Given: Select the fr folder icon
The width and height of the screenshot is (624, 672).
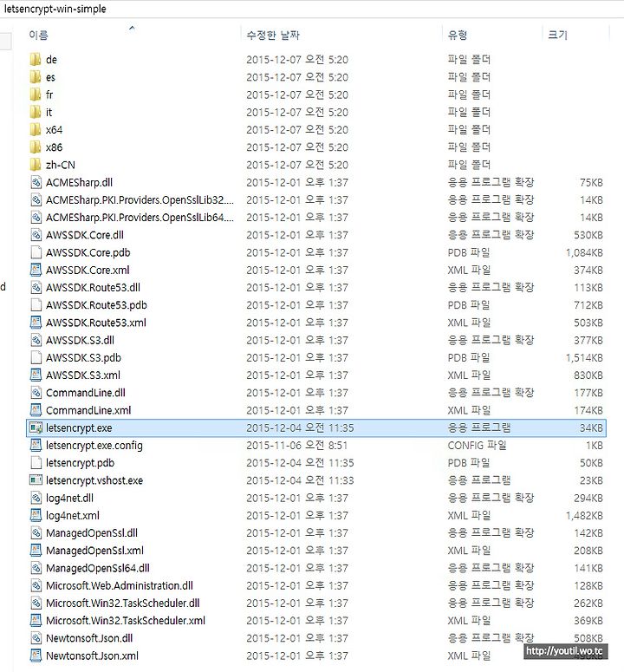Looking at the screenshot, I should point(36,95).
